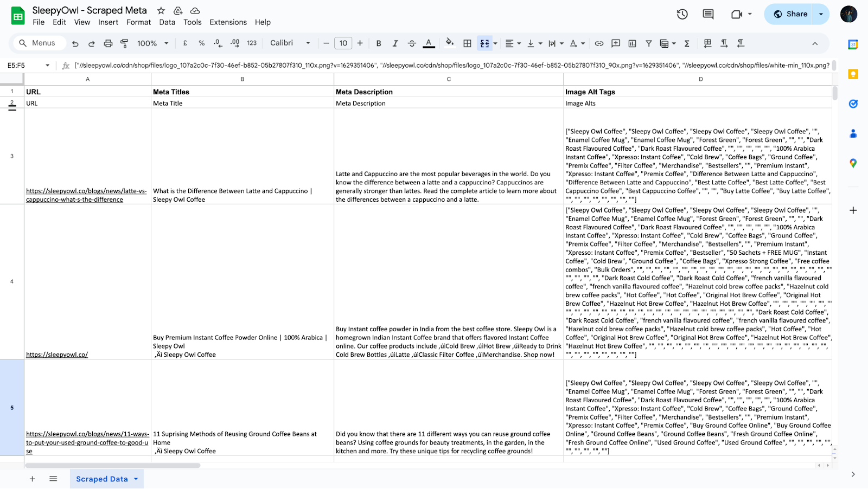Image resolution: width=868 pixels, height=489 pixels.
Task: Decrease decimal places icon
Action: tap(218, 43)
